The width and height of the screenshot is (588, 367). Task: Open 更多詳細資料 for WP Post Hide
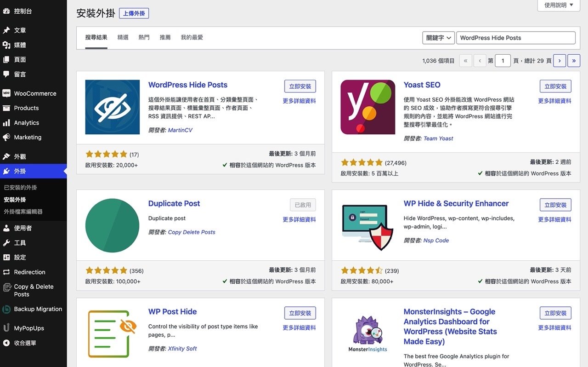300,328
